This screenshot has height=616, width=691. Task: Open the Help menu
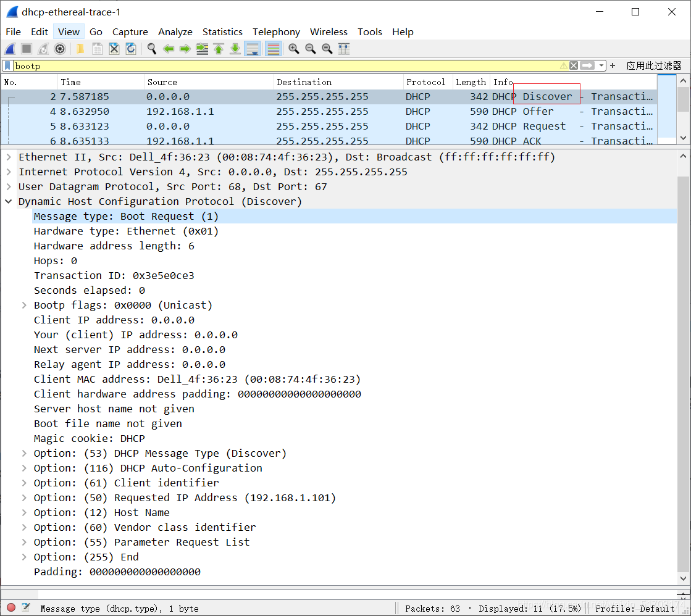403,31
